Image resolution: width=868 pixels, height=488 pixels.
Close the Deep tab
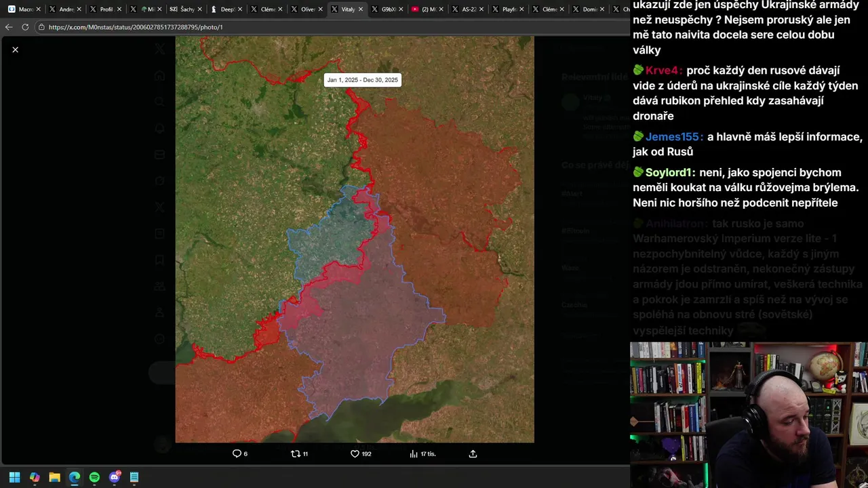[x=240, y=9]
